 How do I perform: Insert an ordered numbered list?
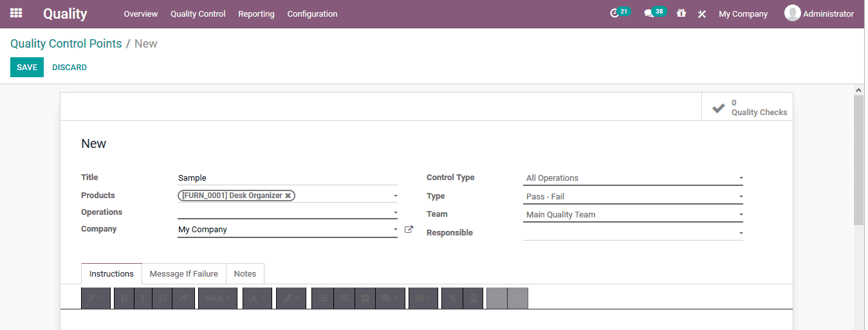click(x=344, y=298)
